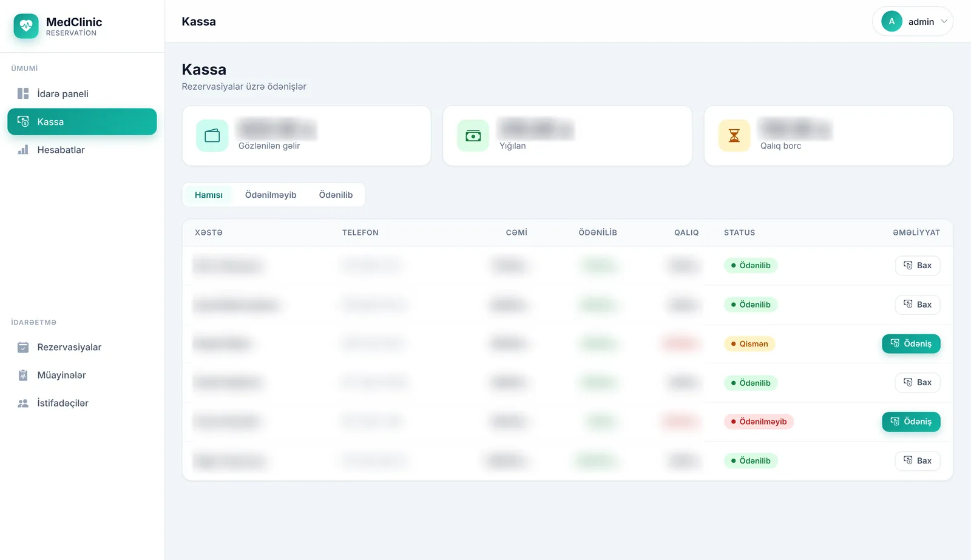The image size is (971, 560).
Task: Click the Ödənilməyib status badge in table
Action: [x=759, y=422]
